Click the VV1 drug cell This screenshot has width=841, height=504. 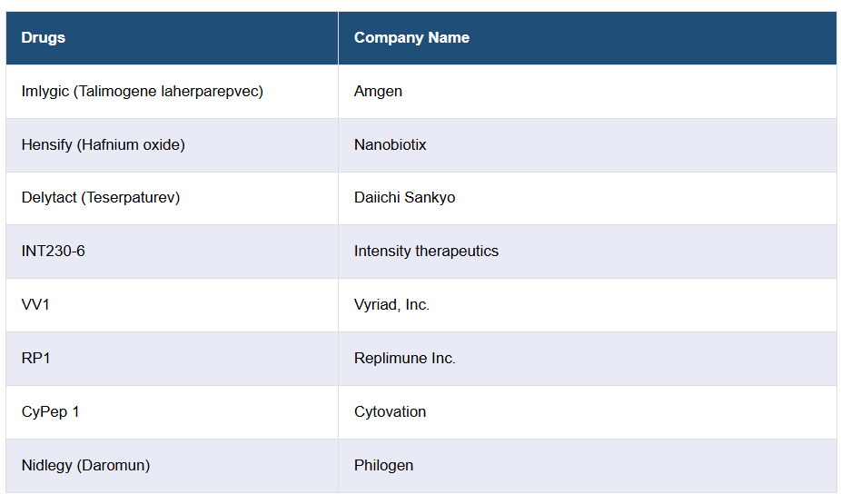[x=35, y=305]
